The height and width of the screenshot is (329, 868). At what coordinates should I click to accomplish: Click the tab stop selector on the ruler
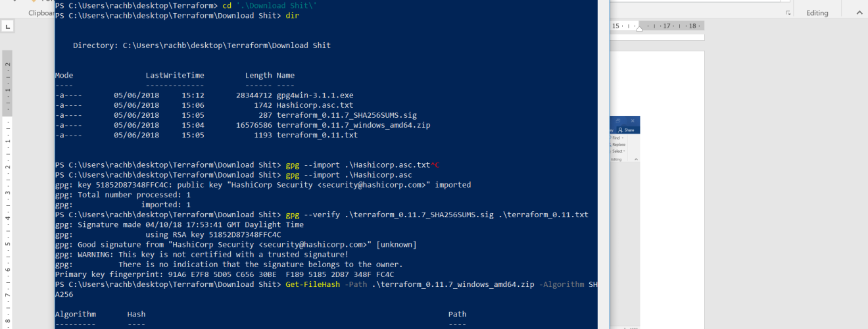coord(7,26)
